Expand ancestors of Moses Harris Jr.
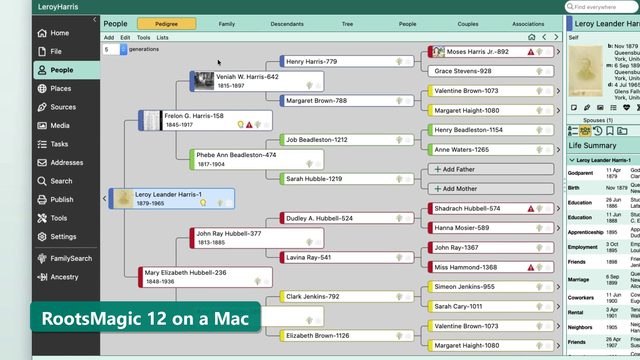640x360 pixels. click(558, 52)
